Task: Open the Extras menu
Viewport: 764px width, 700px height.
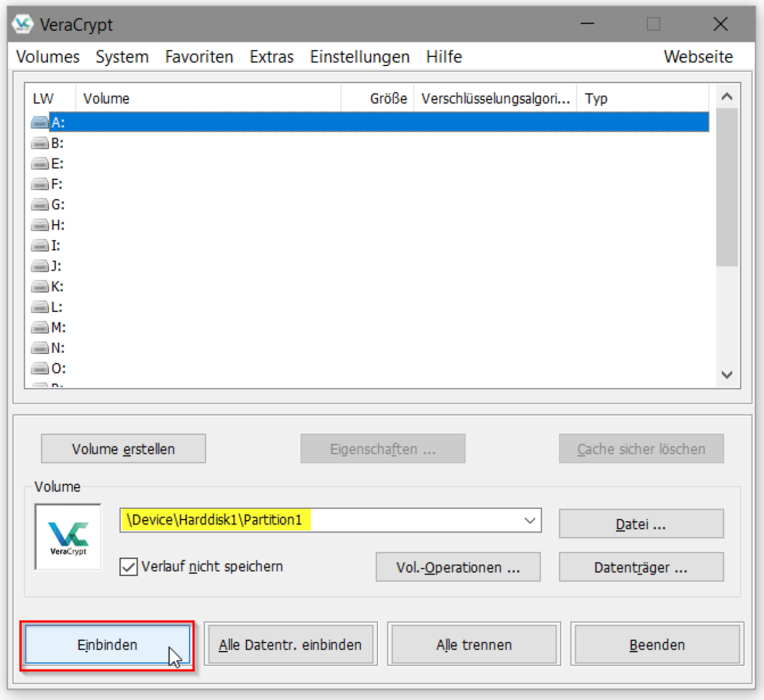Action: click(272, 57)
